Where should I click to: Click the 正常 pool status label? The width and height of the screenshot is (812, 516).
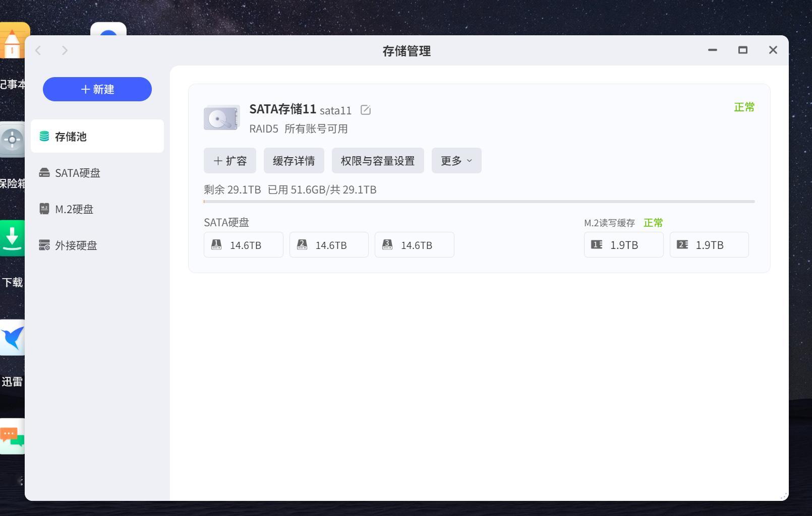(744, 107)
